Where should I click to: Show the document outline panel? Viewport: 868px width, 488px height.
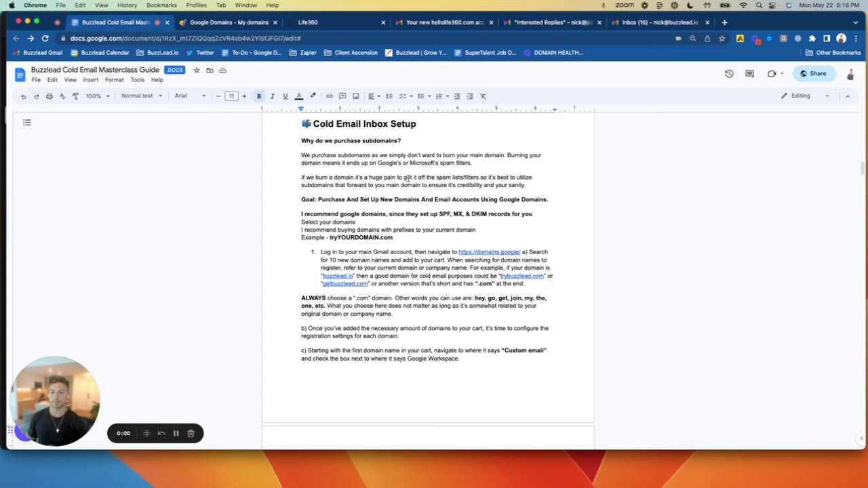tap(27, 123)
